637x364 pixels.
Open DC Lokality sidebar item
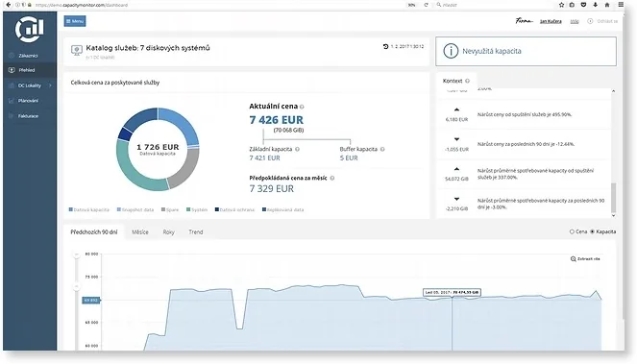coord(30,85)
